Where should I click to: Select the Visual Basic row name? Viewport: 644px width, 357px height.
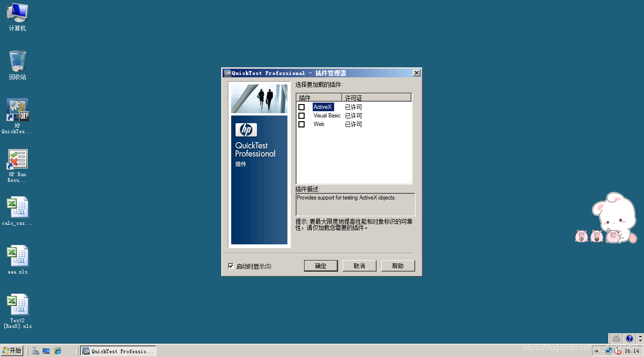tap(327, 115)
